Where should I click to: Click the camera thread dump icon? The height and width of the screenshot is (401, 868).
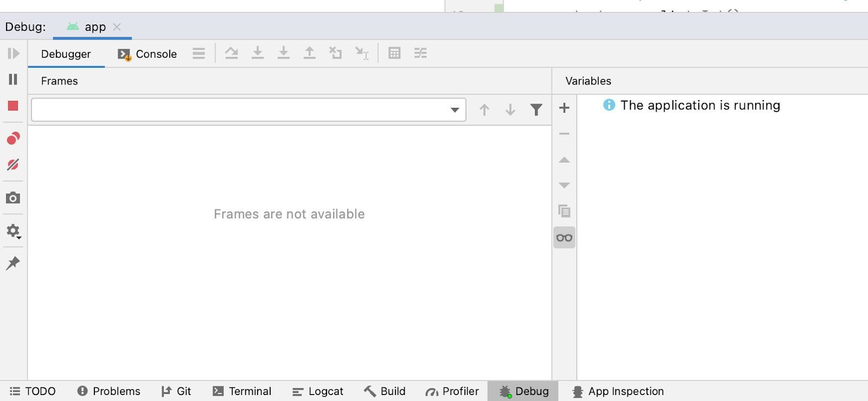pyautogui.click(x=14, y=198)
